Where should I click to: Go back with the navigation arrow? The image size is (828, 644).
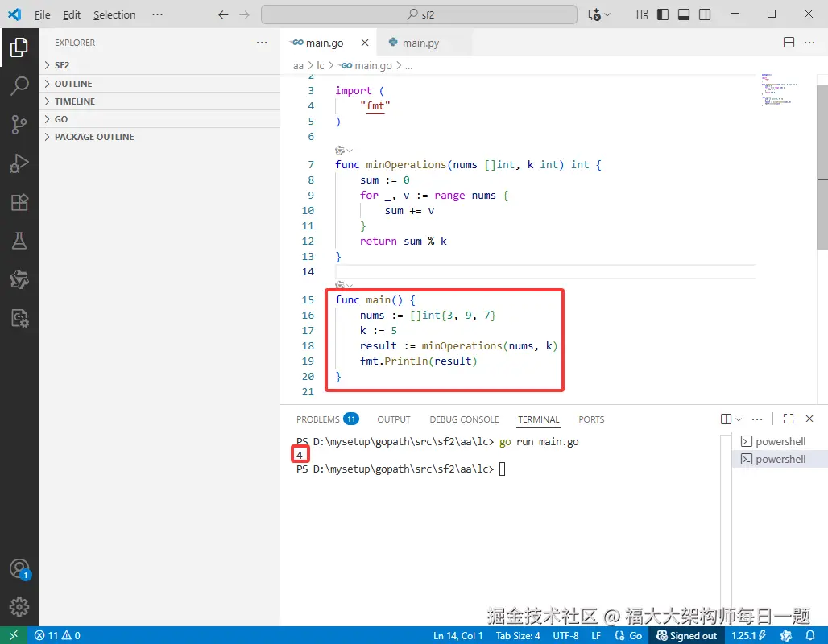[223, 14]
